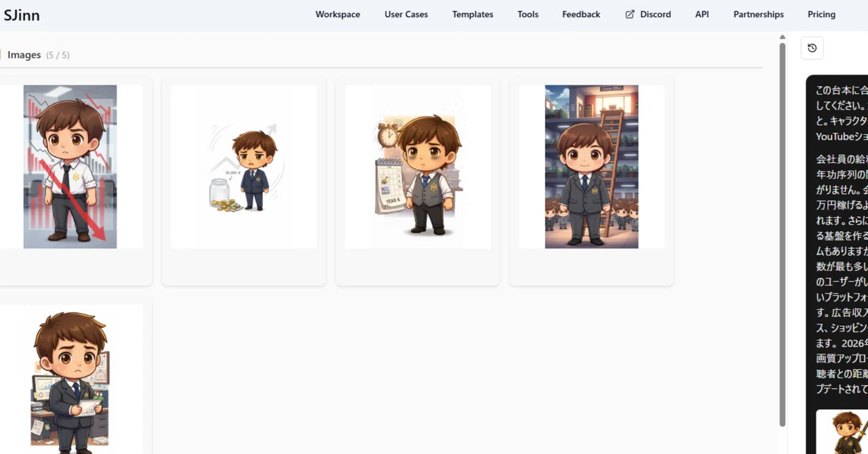
Task: Open the image with red downward arrow
Action: pos(70,167)
